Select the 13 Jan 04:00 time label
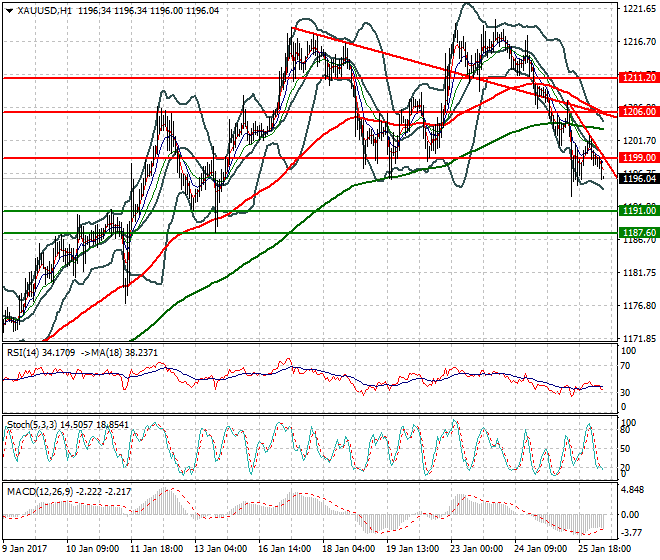The width and height of the screenshot is (660, 560). tap(221, 549)
